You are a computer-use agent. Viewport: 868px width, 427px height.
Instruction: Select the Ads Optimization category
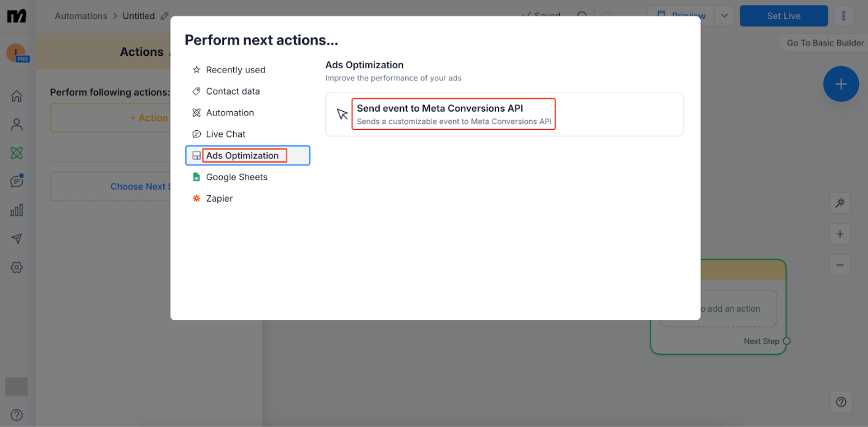click(242, 155)
